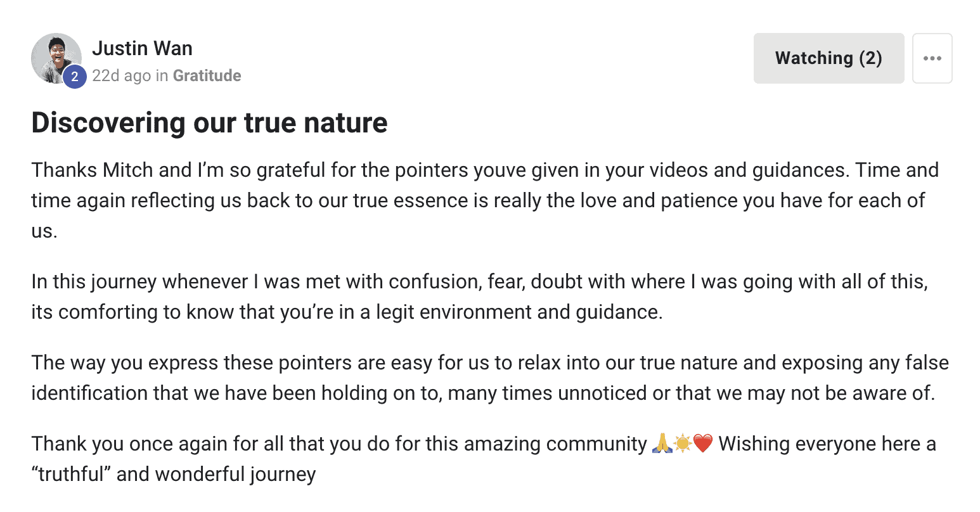Click the praying hands emoji
Screen dimensions: 980x512
(x=662, y=444)
